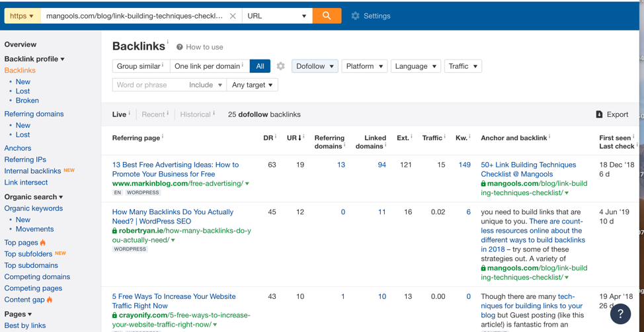Collapse the Organic search section
Viewport: 644px width, 332px height.
pyautogui.click(x=34, y=197)
